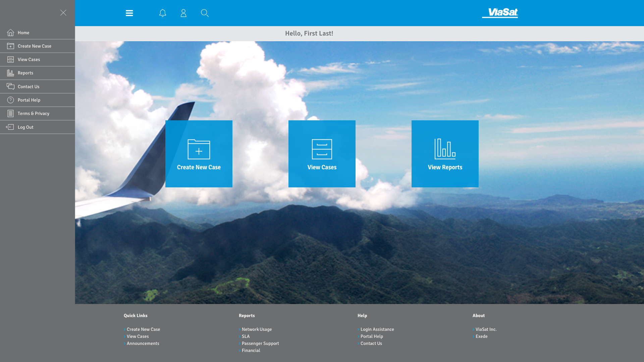Select Terms & Privacy sidebar item
Viewport: 644px width, 362px height.
pyautogui.click(x=33, y=114)
